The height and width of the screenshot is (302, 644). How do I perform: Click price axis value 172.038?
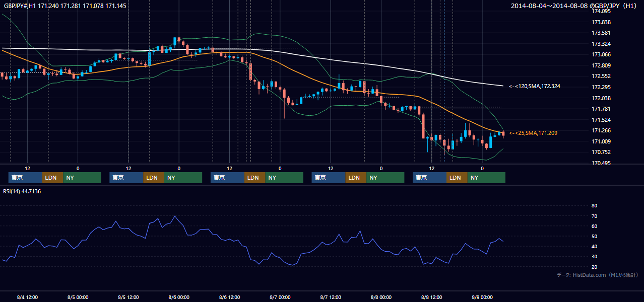601,98
